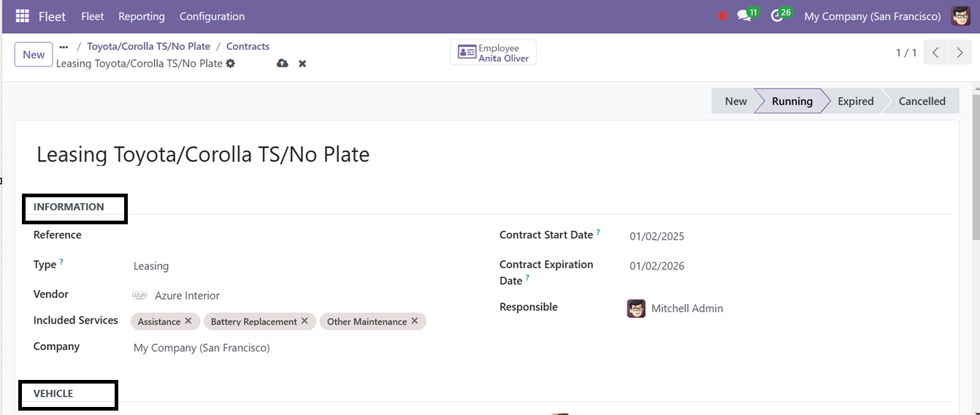This screenshot has width=980, height=415.
Task: Remove the Battery Replacement tag
Action: click(305, 321)
